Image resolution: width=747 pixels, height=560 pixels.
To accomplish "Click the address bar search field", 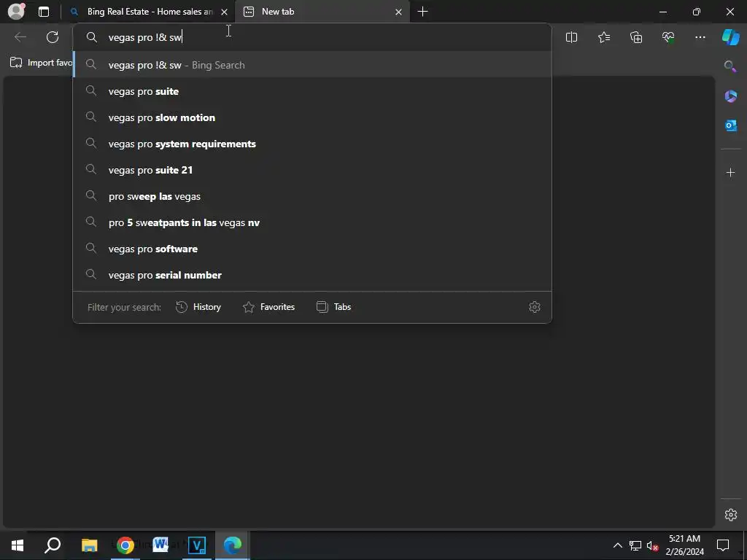I will (x=312, y=37).
